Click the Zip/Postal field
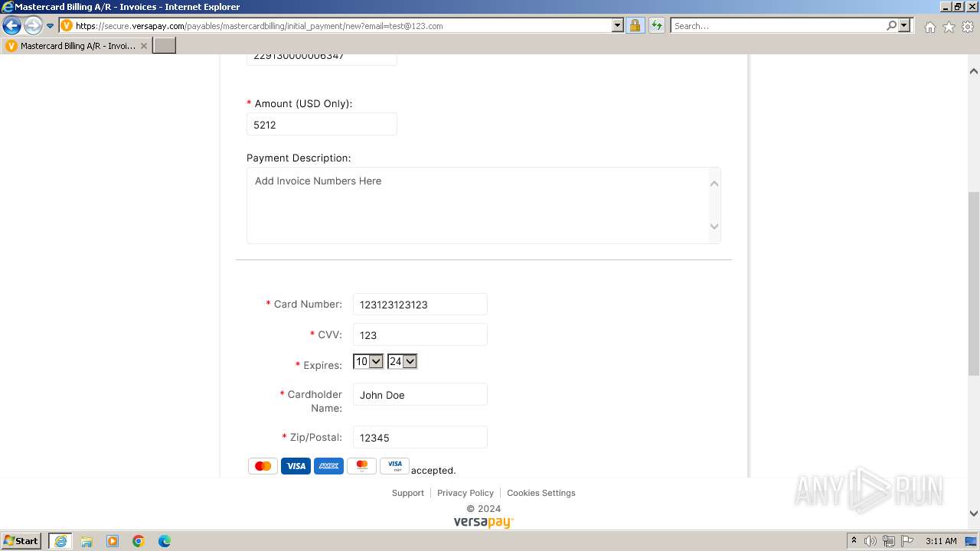 [x=420, y=437]
